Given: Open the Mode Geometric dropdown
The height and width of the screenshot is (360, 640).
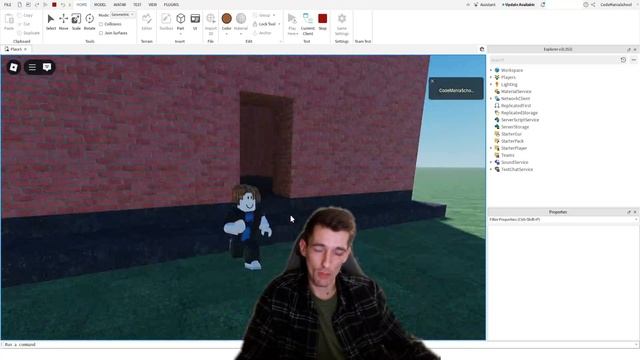Looking at the screenshot, I should coord(123,15).
